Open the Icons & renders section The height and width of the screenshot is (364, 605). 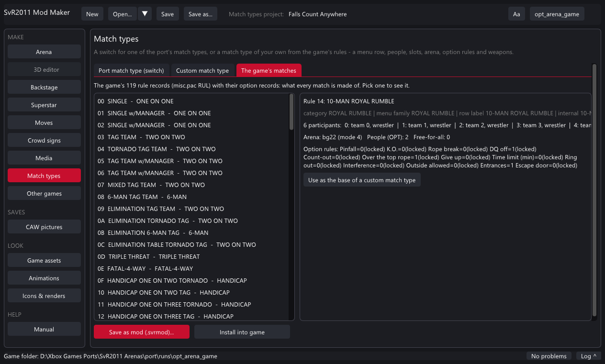coord(44,296)
